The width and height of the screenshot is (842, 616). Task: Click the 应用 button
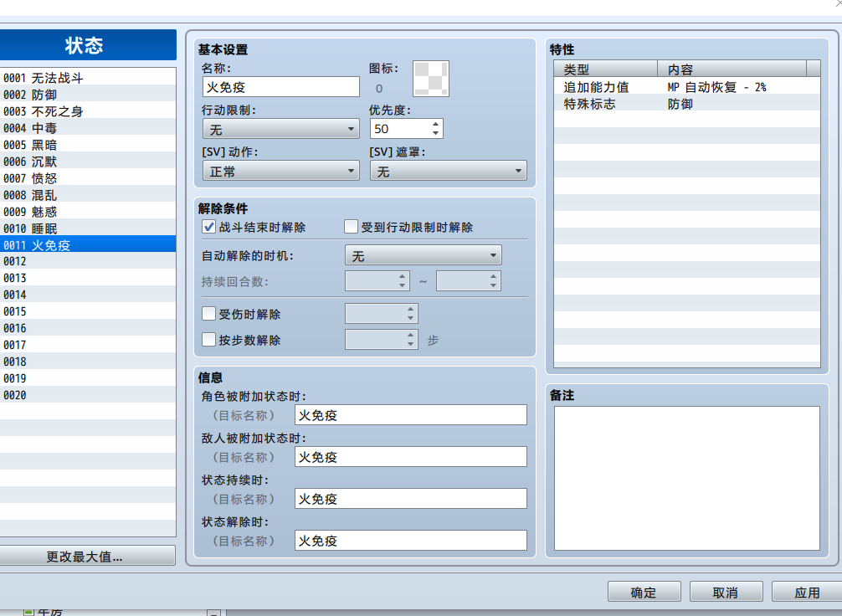click(x=807, y=592)
